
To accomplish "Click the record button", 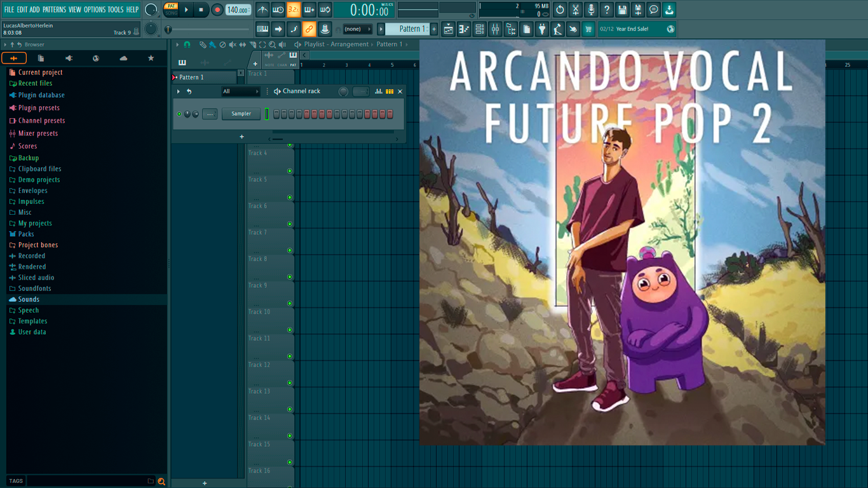I will point(217,10).
